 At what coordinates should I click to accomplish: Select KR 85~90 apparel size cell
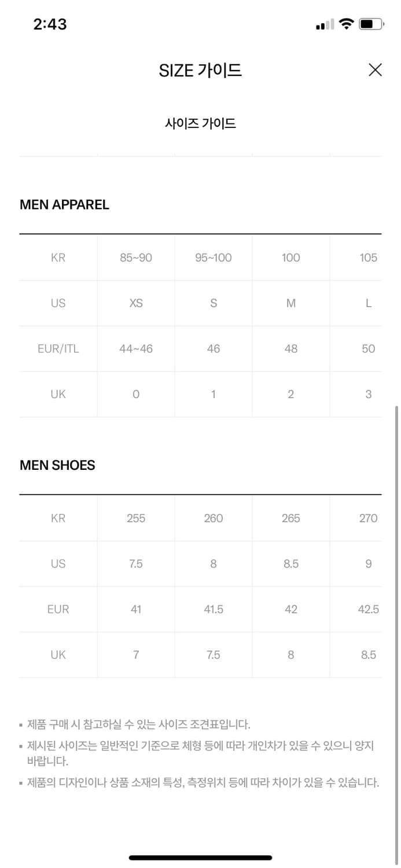click(136, 258)
